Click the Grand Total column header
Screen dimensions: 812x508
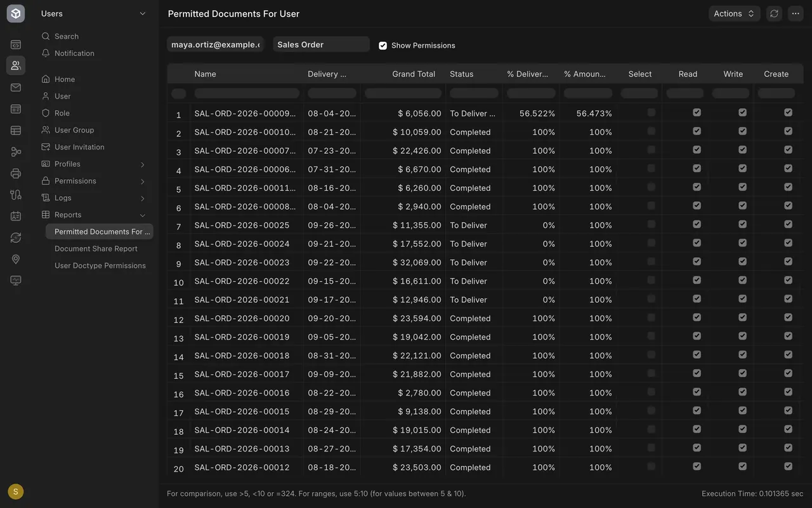coord(414,74)
